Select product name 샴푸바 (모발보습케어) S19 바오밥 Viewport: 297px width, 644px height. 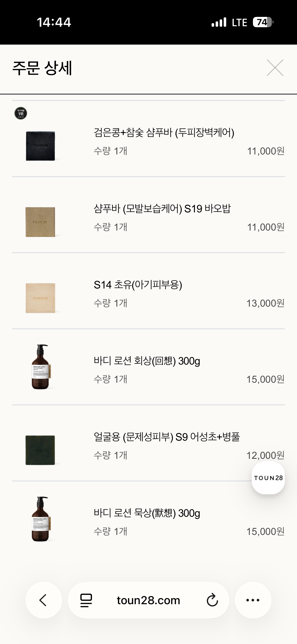(x=162, y=209)
